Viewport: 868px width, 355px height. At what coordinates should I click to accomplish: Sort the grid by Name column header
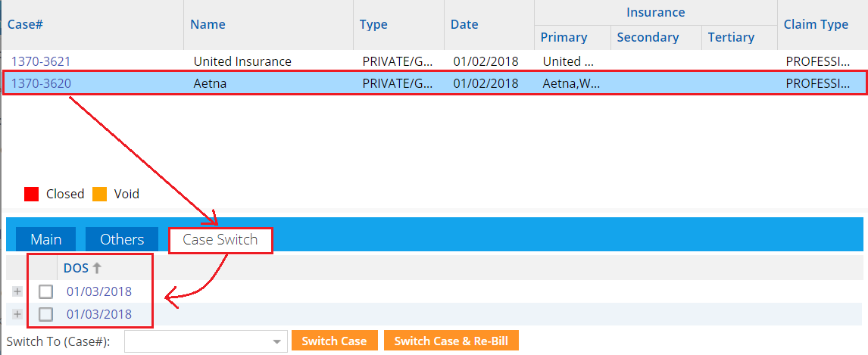pyautogui.click(x=208, y=24)
